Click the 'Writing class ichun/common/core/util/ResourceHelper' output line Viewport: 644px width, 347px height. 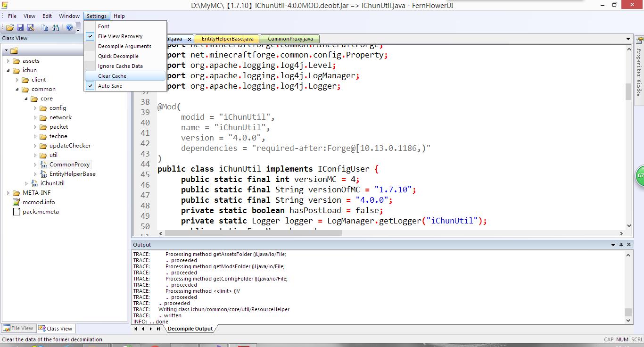pyautogui.click(x=224, y=309)
